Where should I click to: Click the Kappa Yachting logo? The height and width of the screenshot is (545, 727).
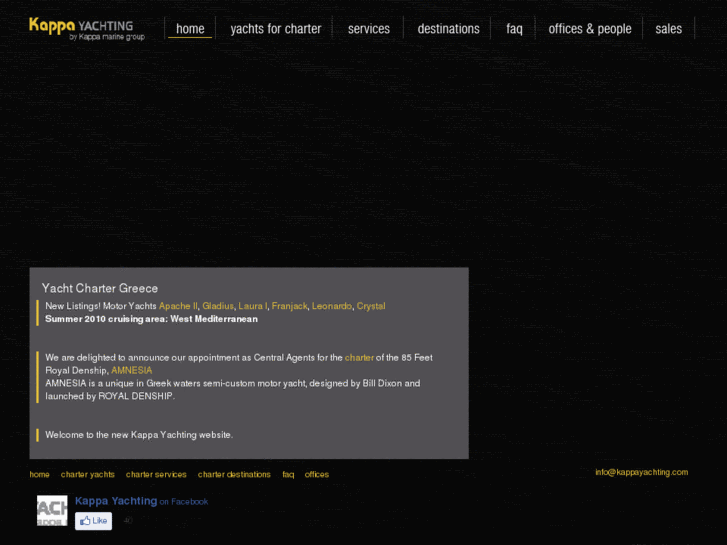click(x=87, y=28)
